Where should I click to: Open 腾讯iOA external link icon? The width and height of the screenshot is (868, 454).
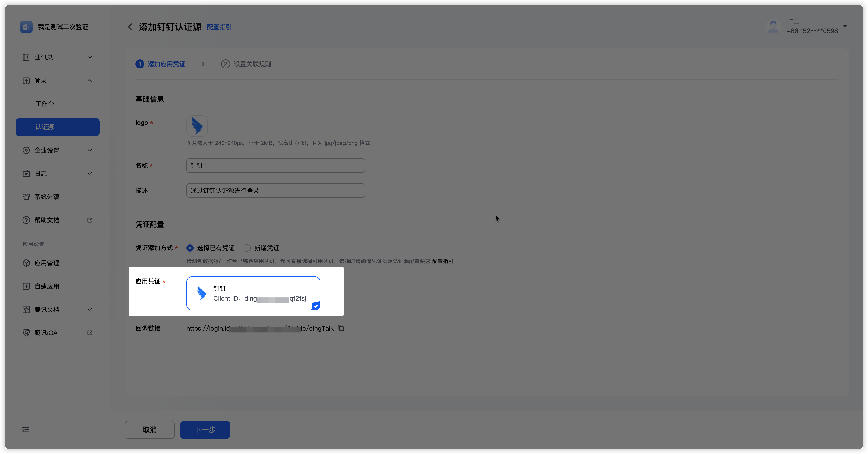tap(90, 333)
